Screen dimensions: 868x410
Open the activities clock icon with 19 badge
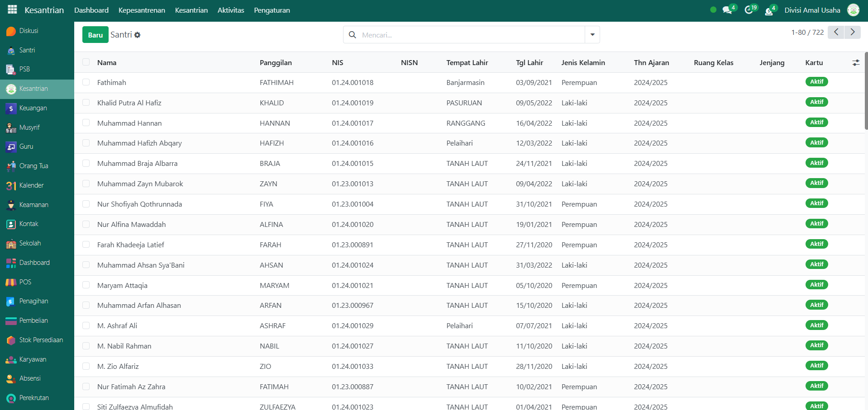[x=749, y=10]
